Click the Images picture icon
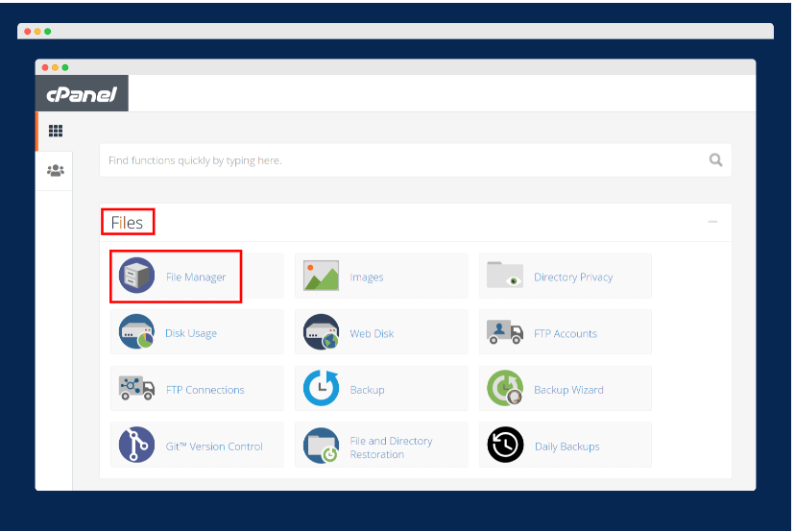Image resolution: width=795 pixels, height=532 pixels. (x=321, y=277)
